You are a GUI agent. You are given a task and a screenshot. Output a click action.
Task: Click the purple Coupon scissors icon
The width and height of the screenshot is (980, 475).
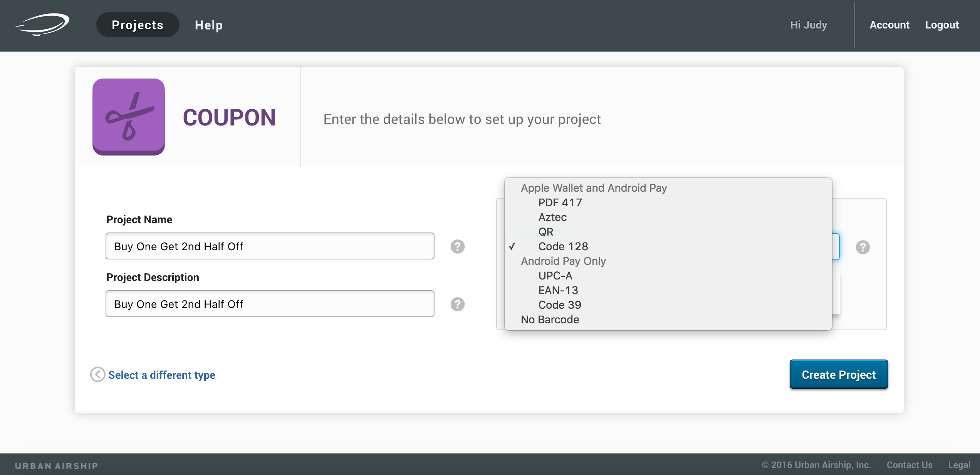point(128,117)
